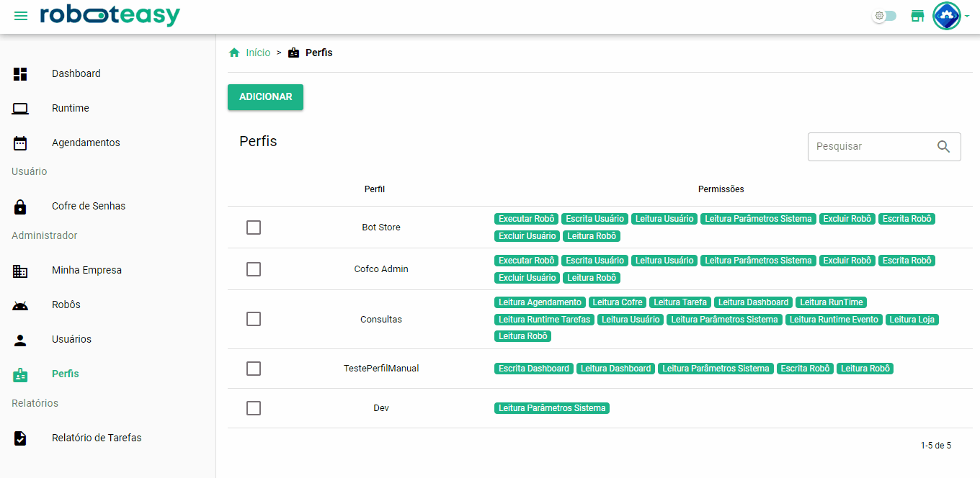The height and width of the screenshot is (478, 980).
Task: Click the ADICIONAR button
Action: (265, 97)
